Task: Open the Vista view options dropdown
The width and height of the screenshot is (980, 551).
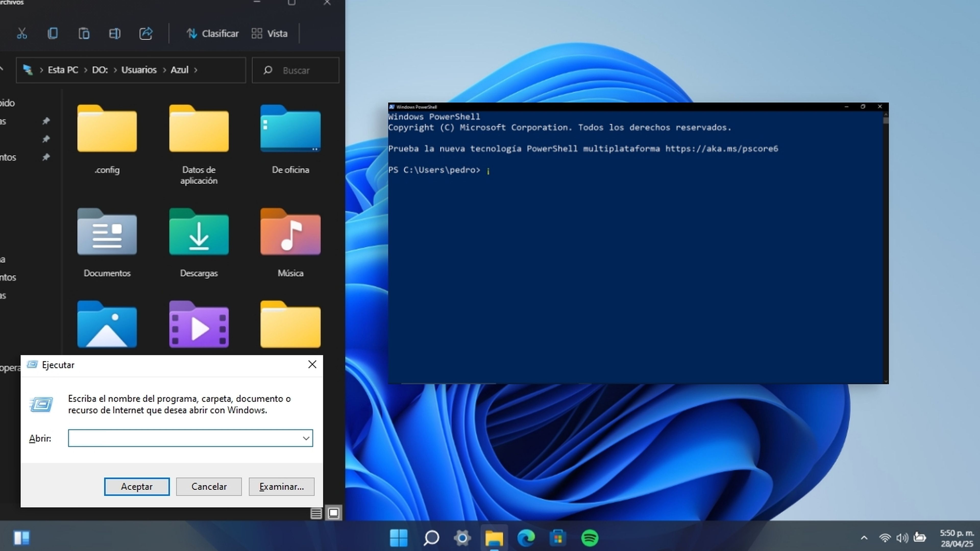Action: [x=270, y=33]
